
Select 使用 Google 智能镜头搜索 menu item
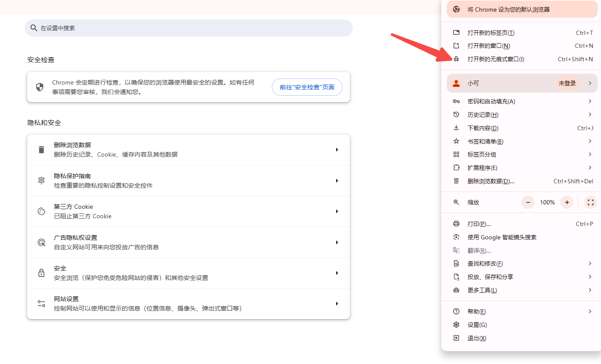coord(521,237)
